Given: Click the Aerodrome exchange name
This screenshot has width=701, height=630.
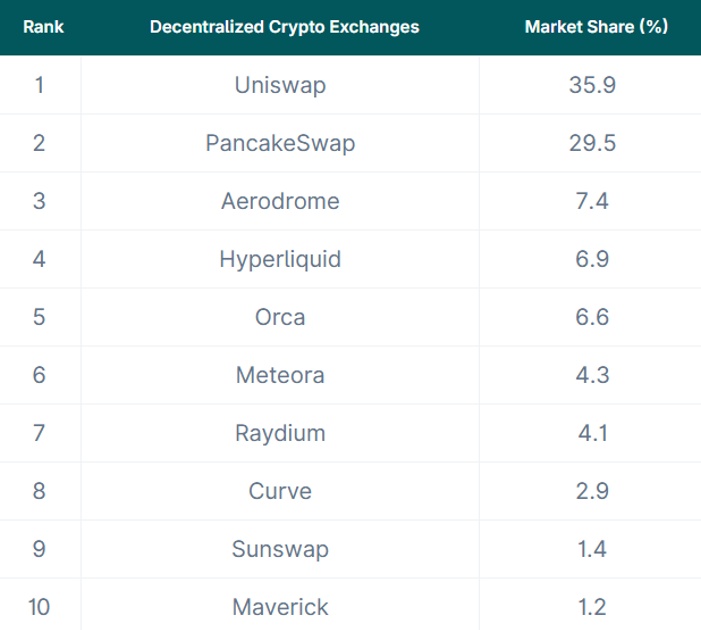Looking at the screenshot, I should pos(280,201).
